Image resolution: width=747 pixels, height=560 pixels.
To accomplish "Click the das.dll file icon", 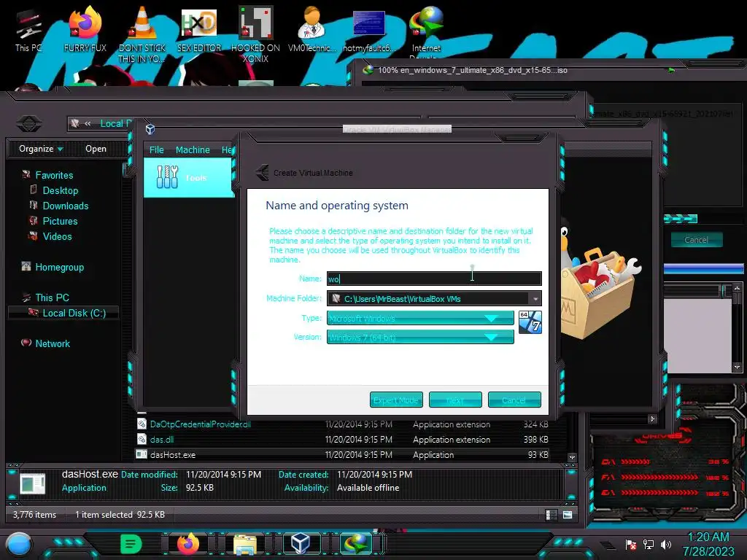I will coord(142,439).
